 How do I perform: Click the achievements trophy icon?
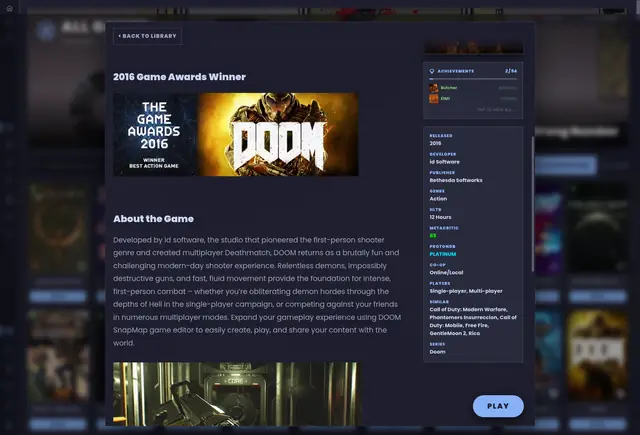432,71
